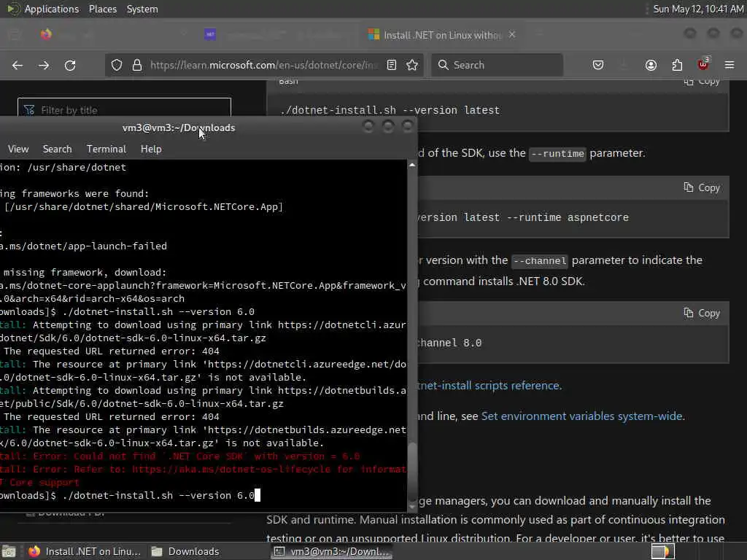This screenshot has width=747, height=560.
Task: Click the terminal title bar vm3@vm3:~/Downloads
Action: [x=179, y=128]
